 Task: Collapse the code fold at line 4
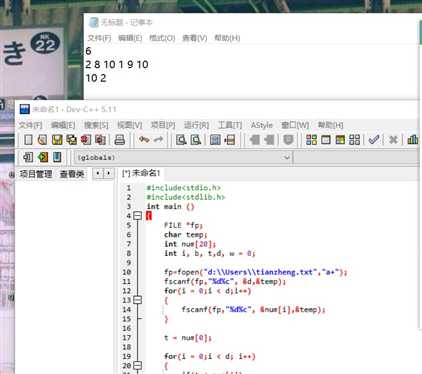pyautogui.click(x=137, y=216)
